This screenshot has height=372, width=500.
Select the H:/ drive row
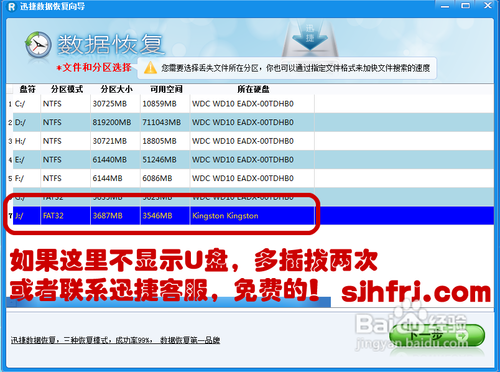click(250, 141)
